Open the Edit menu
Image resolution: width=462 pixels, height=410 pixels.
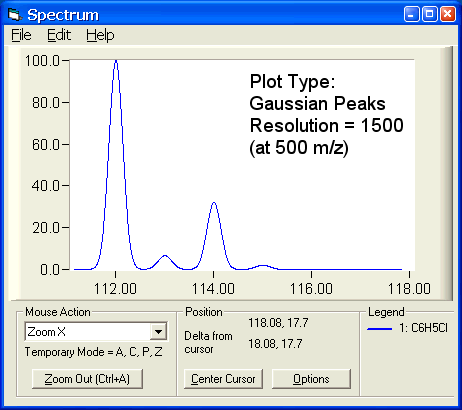click(x=59, y=35)
